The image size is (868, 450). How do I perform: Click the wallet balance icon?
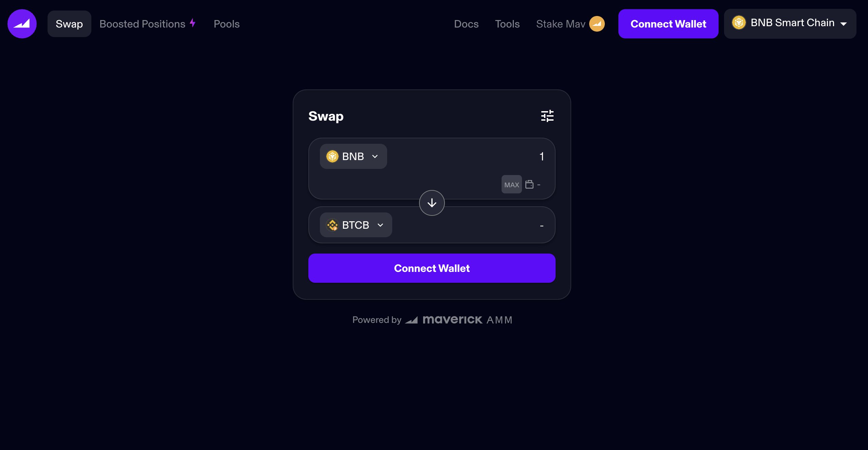click(x=529, y=185)
